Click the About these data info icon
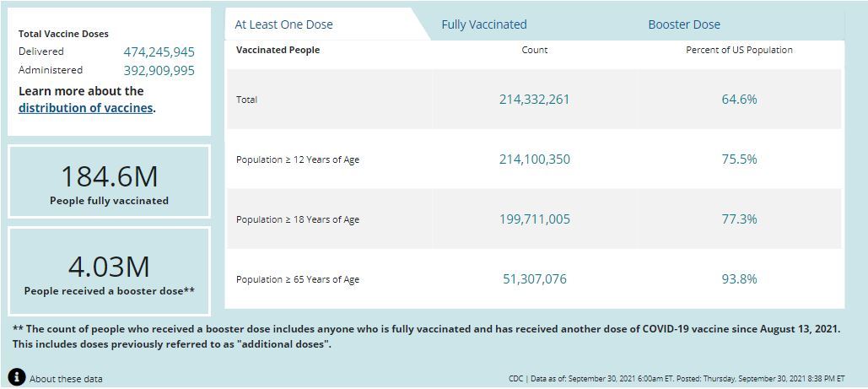 pyautogui.click(x=17, y=377)
